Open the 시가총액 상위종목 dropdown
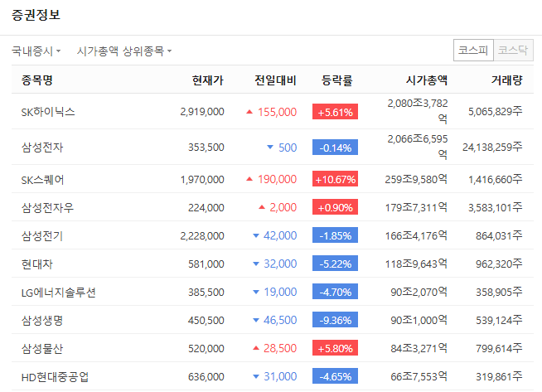 pos(124,51)
